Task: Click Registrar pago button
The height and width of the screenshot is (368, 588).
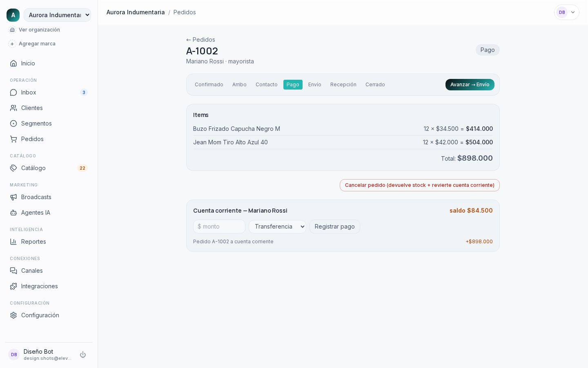Action: coord(335,227)
